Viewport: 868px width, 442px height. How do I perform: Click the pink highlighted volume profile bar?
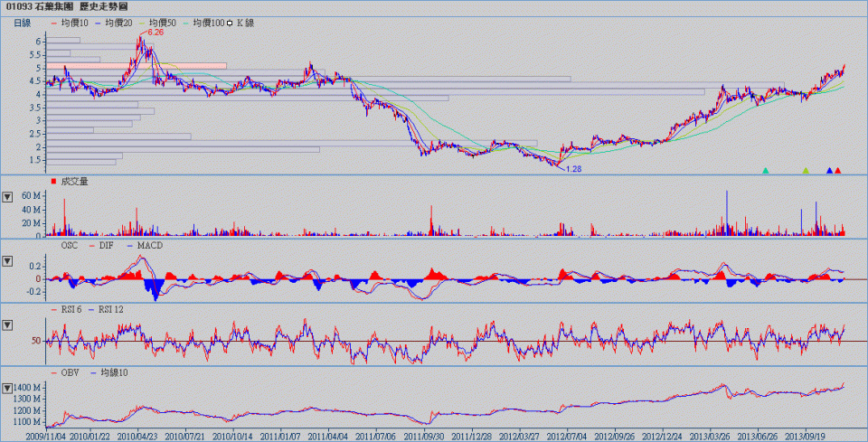coord(137,66)
